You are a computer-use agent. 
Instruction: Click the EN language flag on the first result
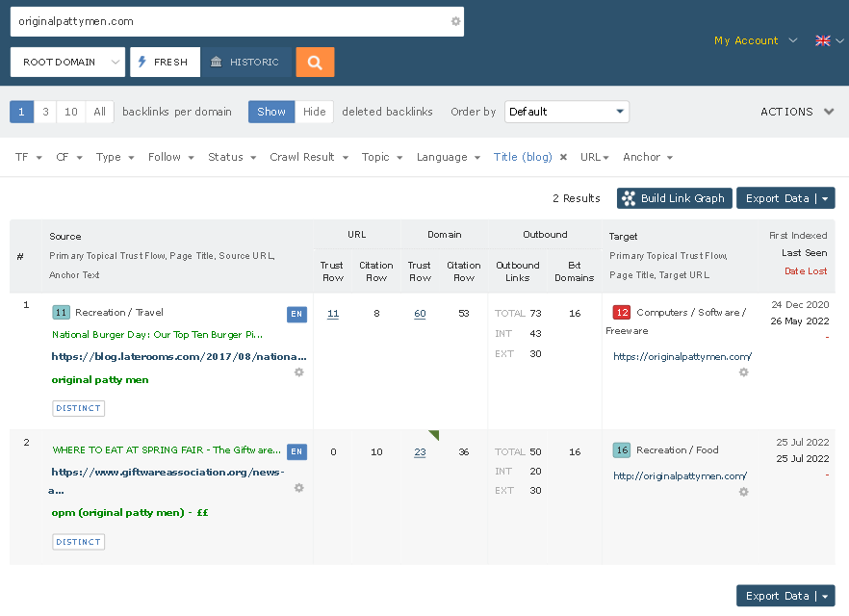pyautogui.click(x=296, y=313)
